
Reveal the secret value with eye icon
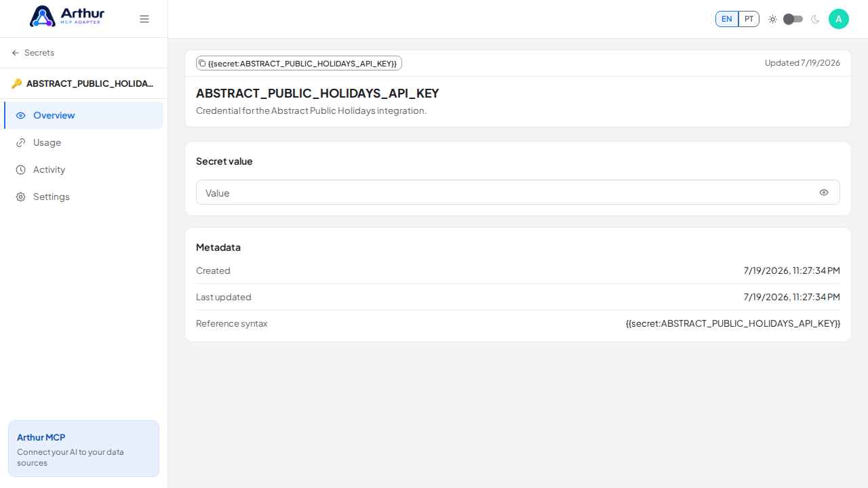[x=824, y=192]
